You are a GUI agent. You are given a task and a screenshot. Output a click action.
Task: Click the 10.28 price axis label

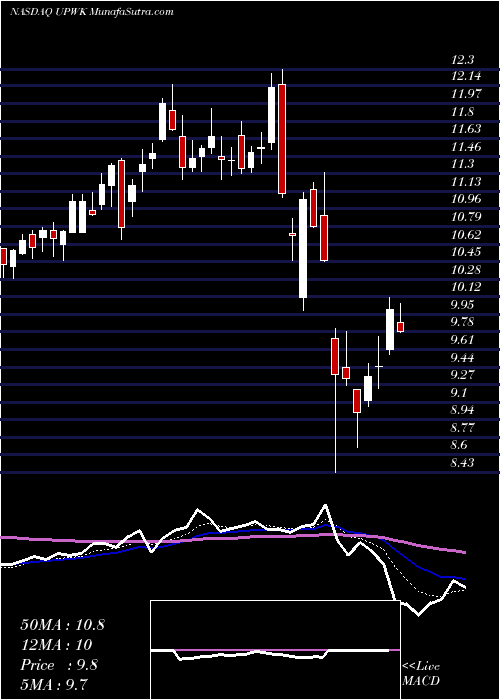(x=467, y=269)
